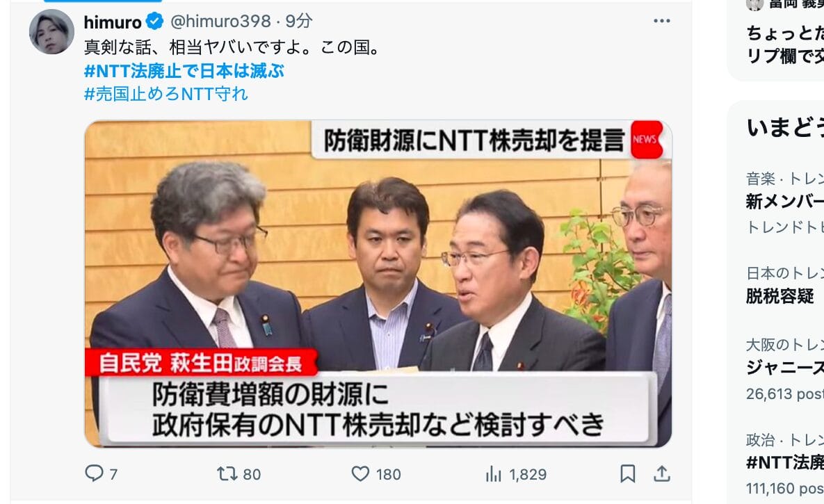Repost the tweet with 80 reposts
The height and width of the screenshot is (504, 824).
pyautogui.click(x=227, y=473)
